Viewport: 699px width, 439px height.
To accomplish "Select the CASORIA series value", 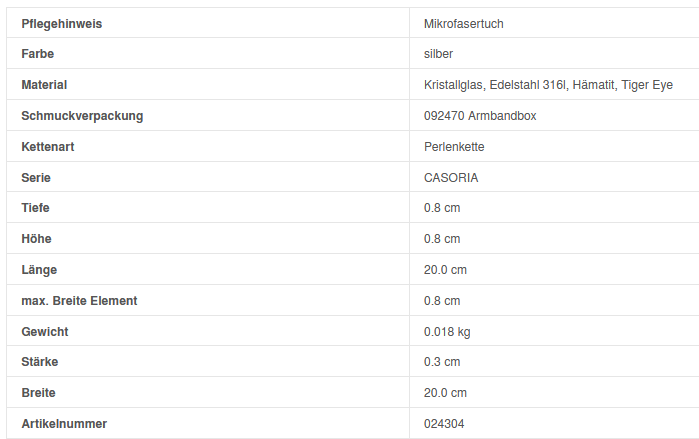I will [451, 178].
